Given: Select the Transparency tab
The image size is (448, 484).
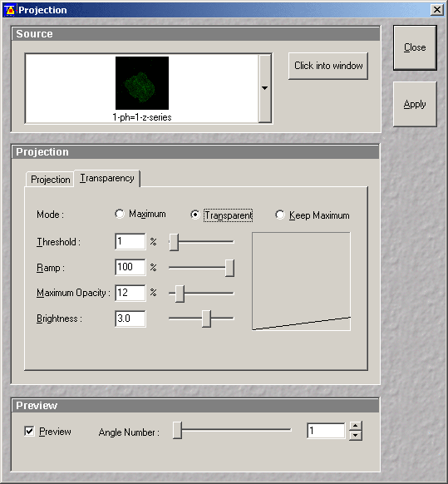Looking at the screenshot, I should point(107,178).
